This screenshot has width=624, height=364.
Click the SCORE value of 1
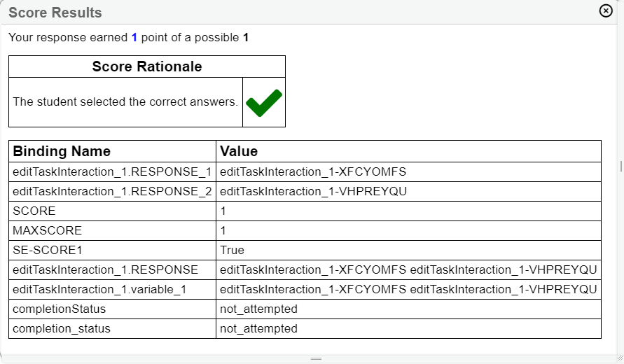point(223,211)
